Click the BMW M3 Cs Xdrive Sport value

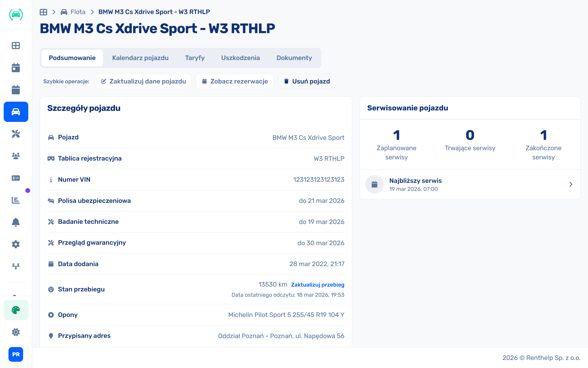tap(308, 138)
